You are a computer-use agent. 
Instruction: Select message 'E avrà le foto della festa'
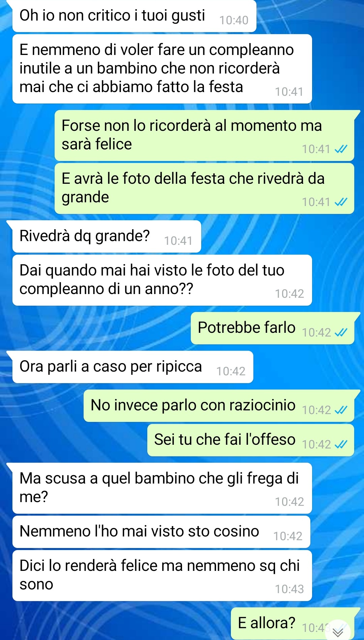[205, 188]
